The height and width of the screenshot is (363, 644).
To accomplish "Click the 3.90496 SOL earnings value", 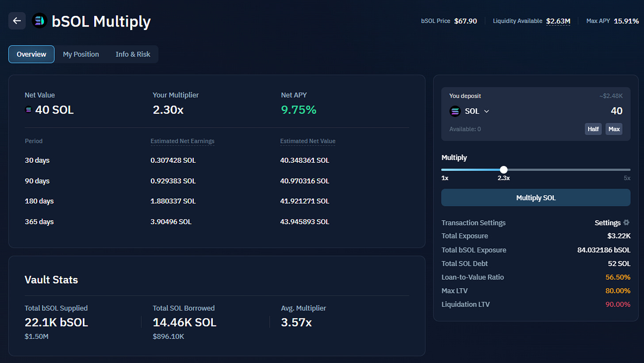I will [x=171, y=222].
